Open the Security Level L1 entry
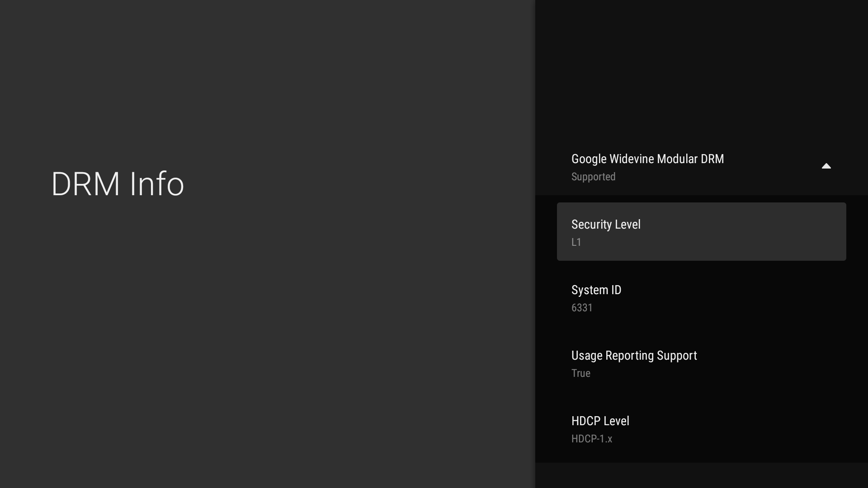This screenshot has width=868, height=488. (701, 232)
